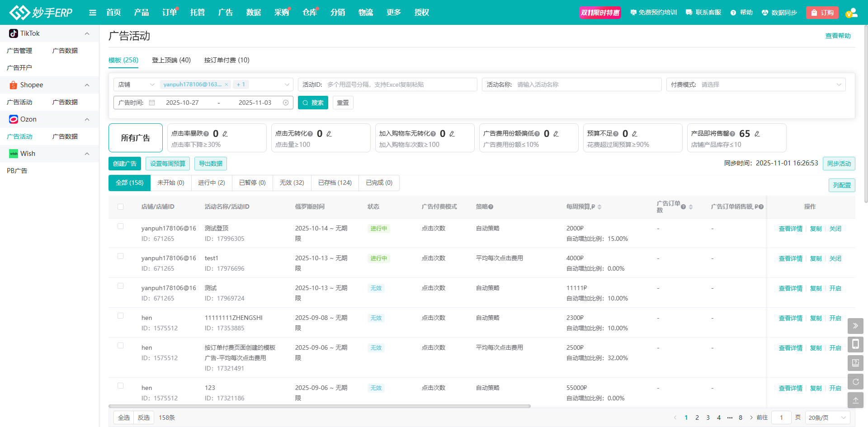Click the back-to-top arrow icon
Image resolution: width=868 pixels, height=427 pixels.
point(855,400)
